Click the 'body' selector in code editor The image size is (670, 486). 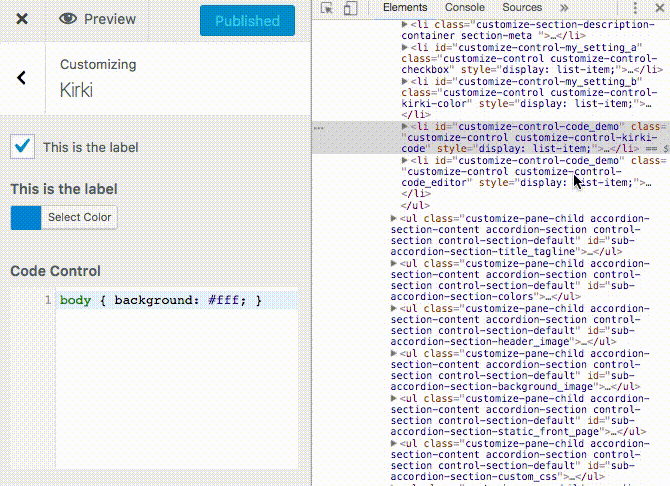76,300
